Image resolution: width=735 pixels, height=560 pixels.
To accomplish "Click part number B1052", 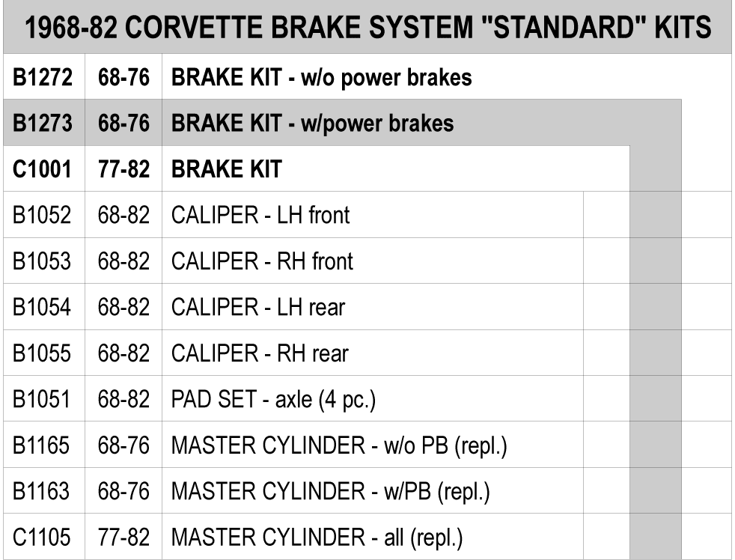I will tap(42, 216).
